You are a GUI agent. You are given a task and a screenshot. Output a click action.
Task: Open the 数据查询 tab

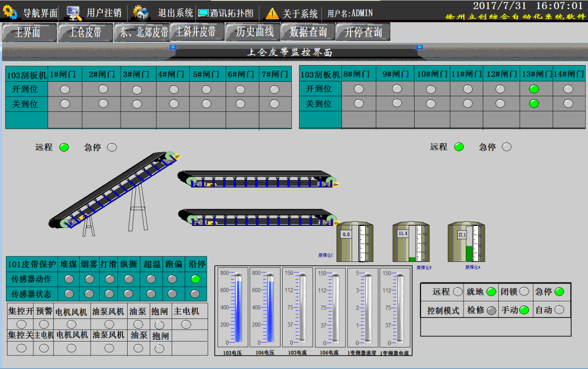[x=307, y=32]
